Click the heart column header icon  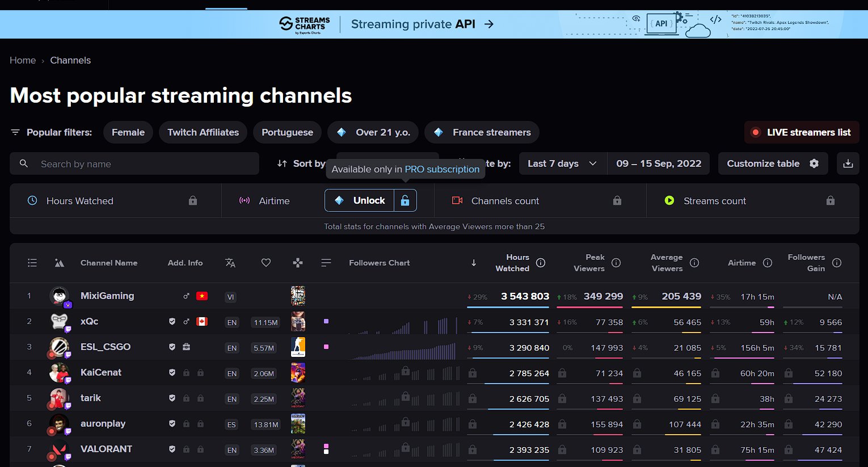[266, 263]
